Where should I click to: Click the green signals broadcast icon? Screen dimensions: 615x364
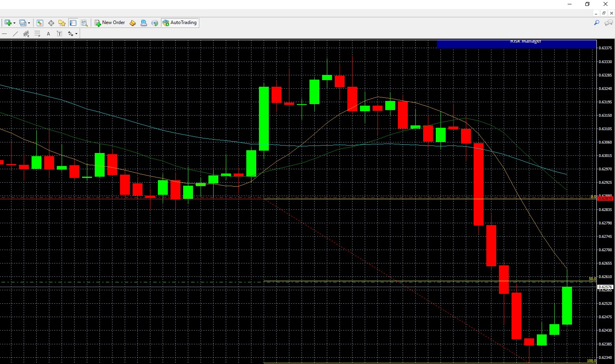click(155, 23)
